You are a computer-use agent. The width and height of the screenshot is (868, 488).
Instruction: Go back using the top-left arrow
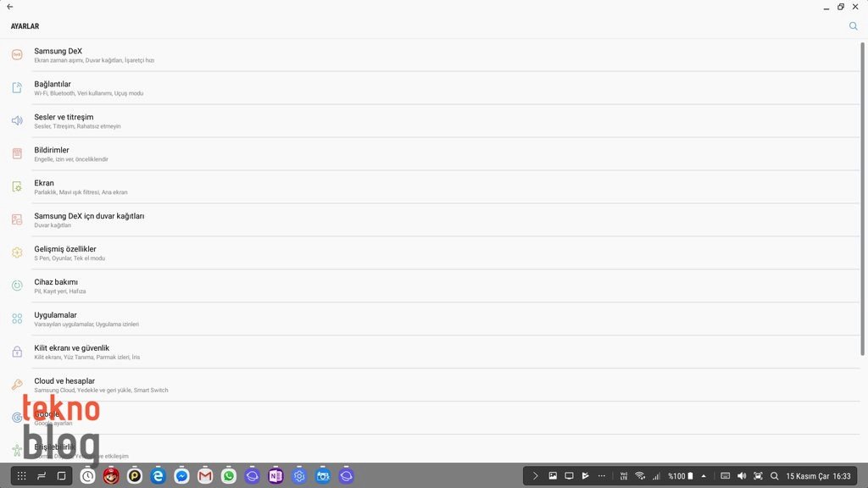[x=9, y=7]
